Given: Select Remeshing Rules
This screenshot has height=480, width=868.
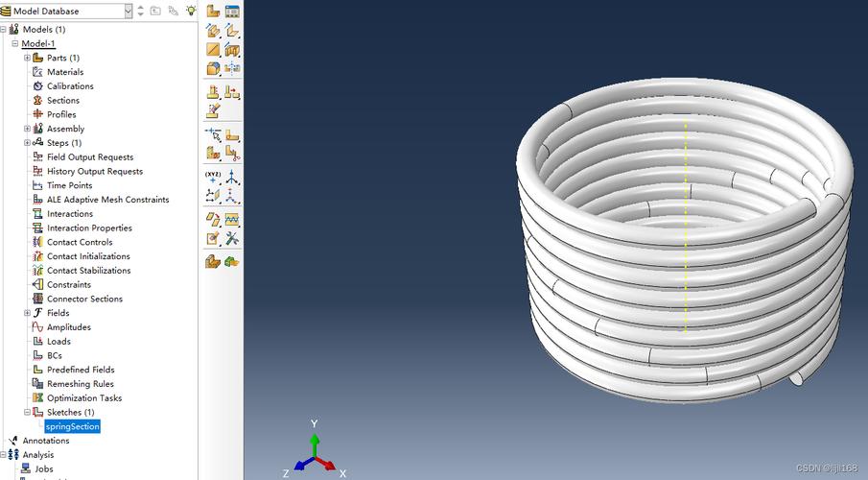Looking at the screenshot, I should tap(81, 384).
